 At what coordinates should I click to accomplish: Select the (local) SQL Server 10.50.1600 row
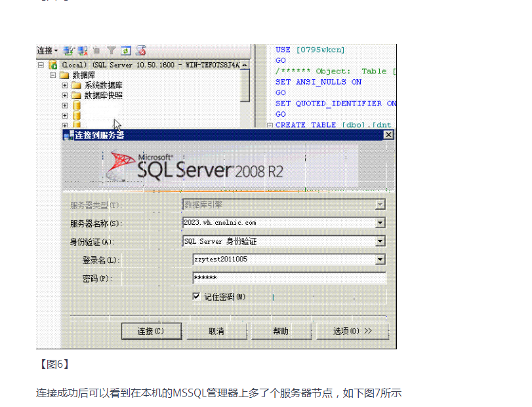(x=150, y=65)
